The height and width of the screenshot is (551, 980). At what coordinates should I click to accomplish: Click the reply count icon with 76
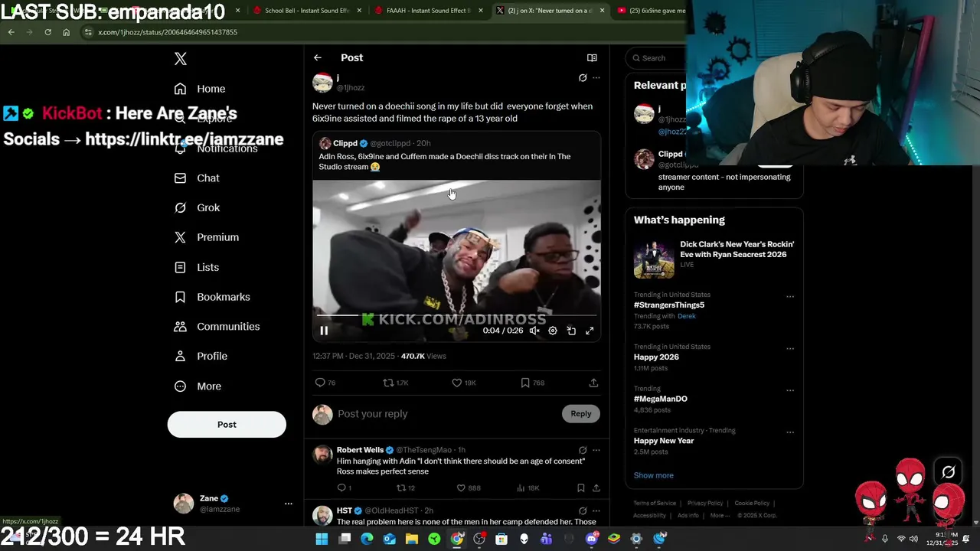[x=320, y=383]
